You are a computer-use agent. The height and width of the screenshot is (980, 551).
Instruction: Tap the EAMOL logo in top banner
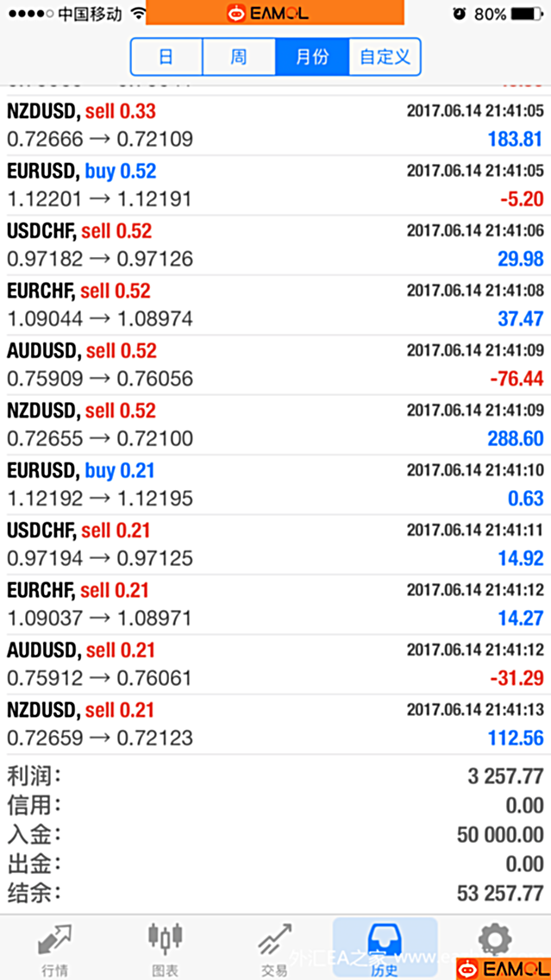(274, 13)
